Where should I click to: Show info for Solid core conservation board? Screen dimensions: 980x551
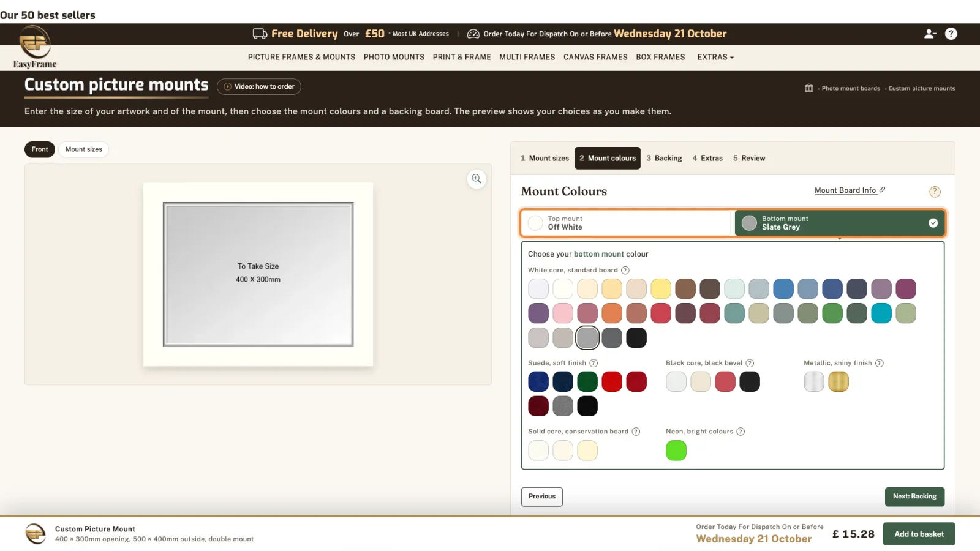click(636, 432)
